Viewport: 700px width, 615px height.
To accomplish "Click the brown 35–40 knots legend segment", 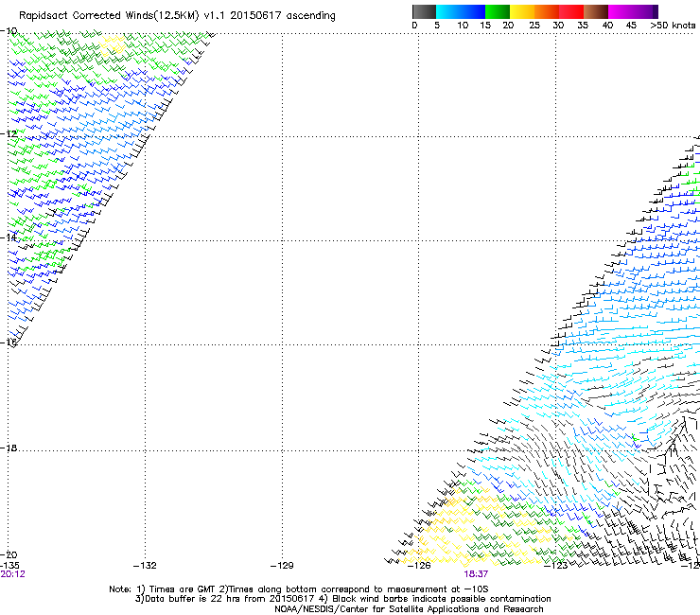I will (x=596, y=11).
